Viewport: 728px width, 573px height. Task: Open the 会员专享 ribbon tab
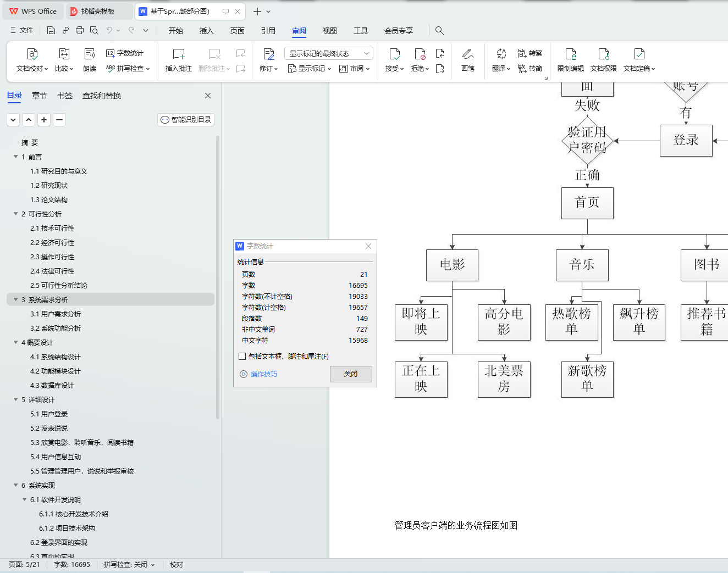399,31
